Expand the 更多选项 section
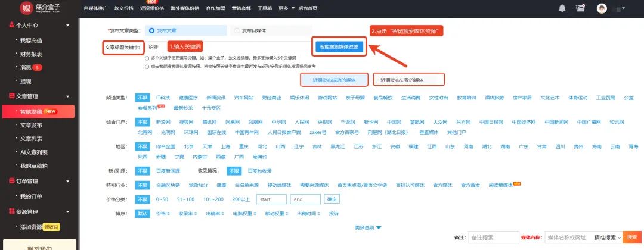The image size is (644, 250). (368, 227)
